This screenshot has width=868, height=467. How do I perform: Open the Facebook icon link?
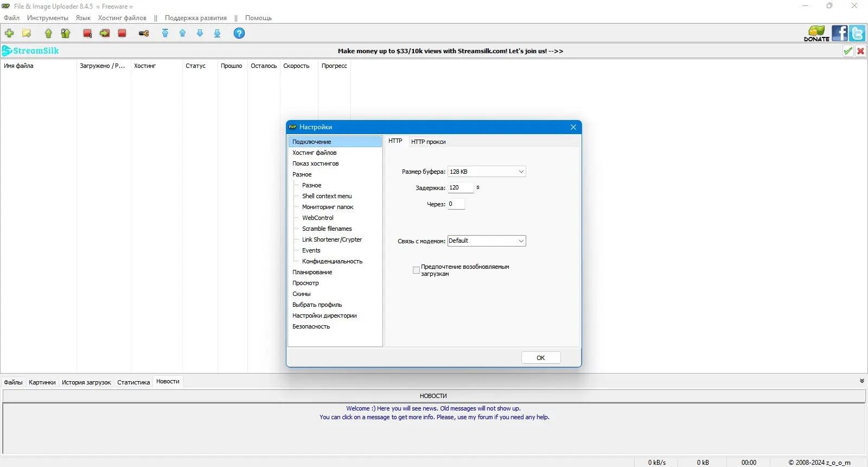pos(840,33)
